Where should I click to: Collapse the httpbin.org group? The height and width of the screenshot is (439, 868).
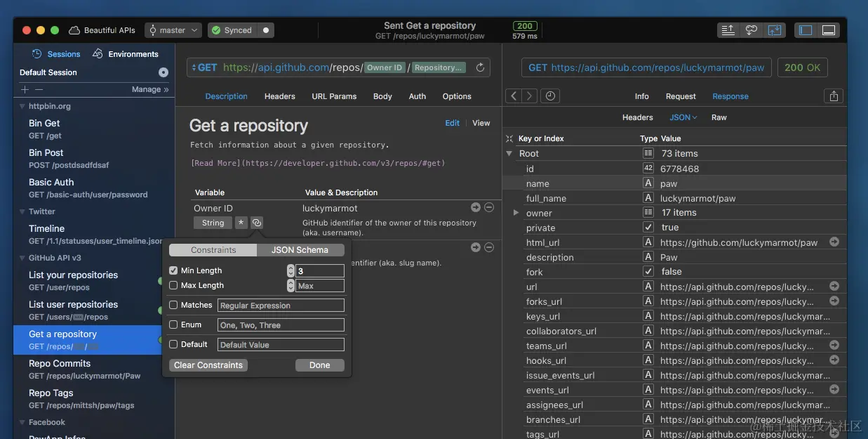tap(22, 107)
